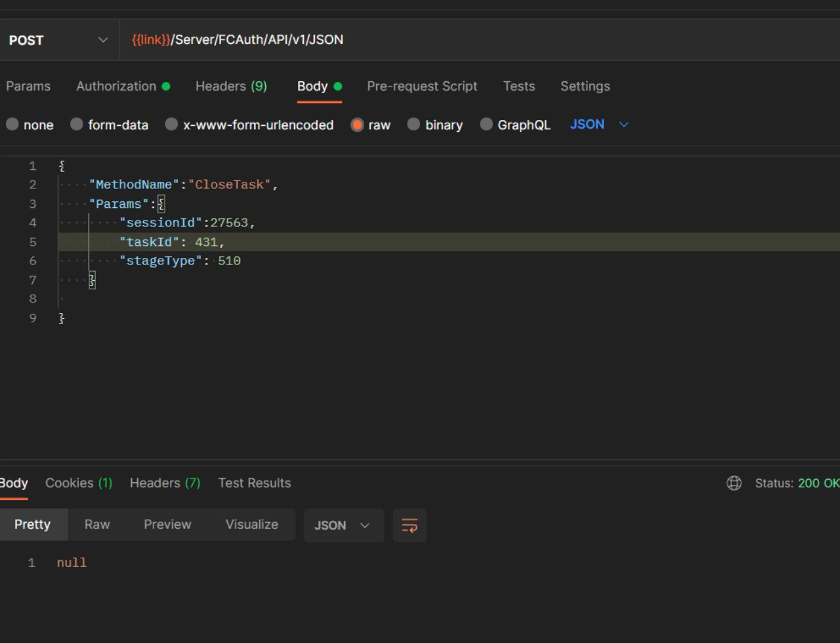Screen dimensions: 840x643
Task: Toggle line wrap in the response
Action: [x=409, y=525]
